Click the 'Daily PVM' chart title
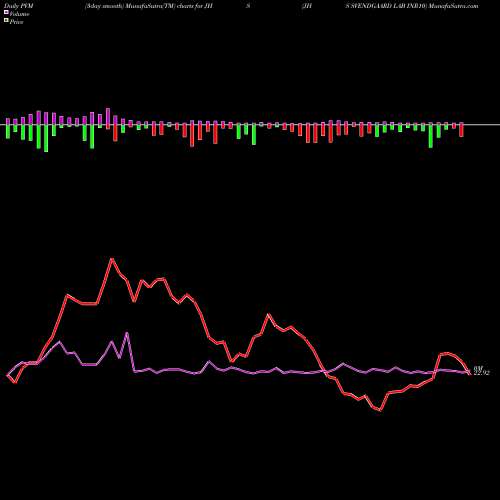Screen dimensions: 500x500 19,6
